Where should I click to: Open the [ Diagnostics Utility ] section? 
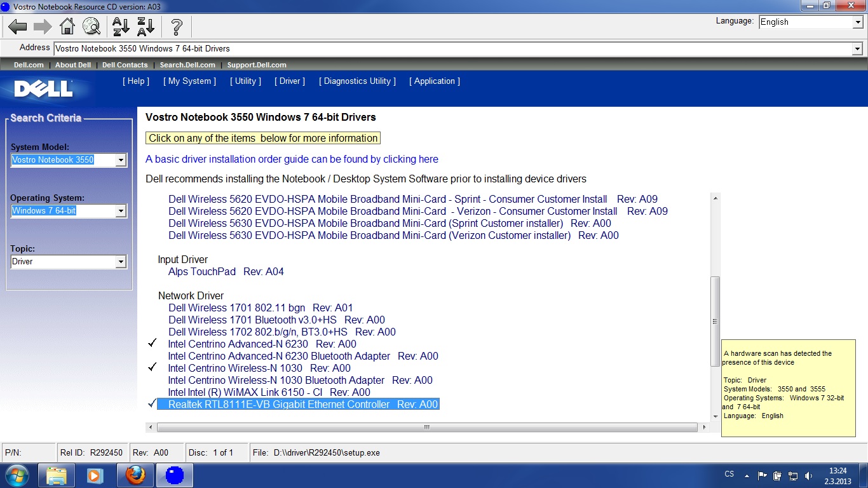(357, 81)
